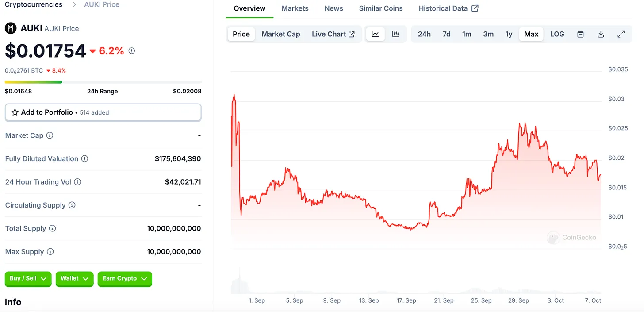Switch to line chart view icon
The width and height of the screenshot is (644, 312).
(375, 34)
